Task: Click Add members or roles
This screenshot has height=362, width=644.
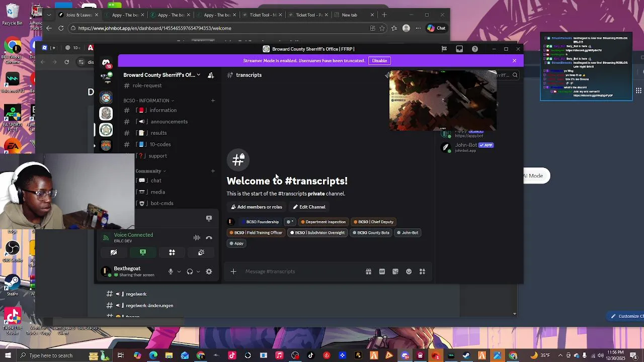Action: pos(257,207)
